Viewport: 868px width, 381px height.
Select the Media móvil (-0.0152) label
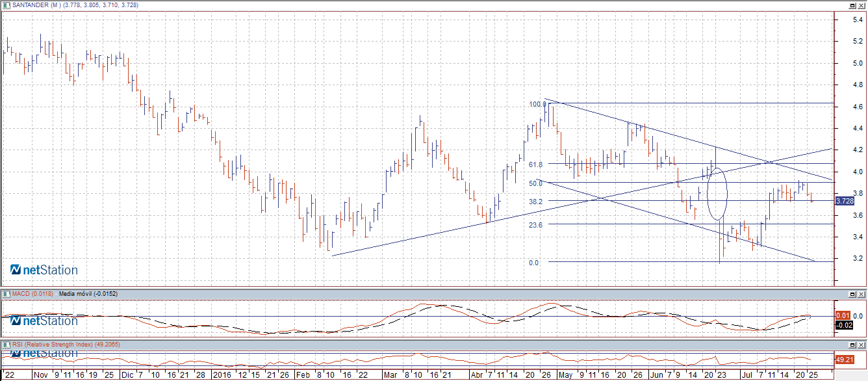point(83,294)
